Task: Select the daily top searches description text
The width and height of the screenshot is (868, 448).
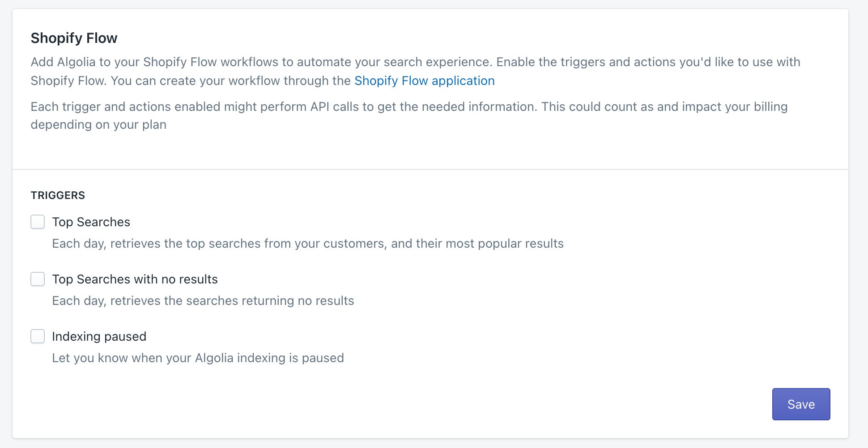Action: pos(308,244)
